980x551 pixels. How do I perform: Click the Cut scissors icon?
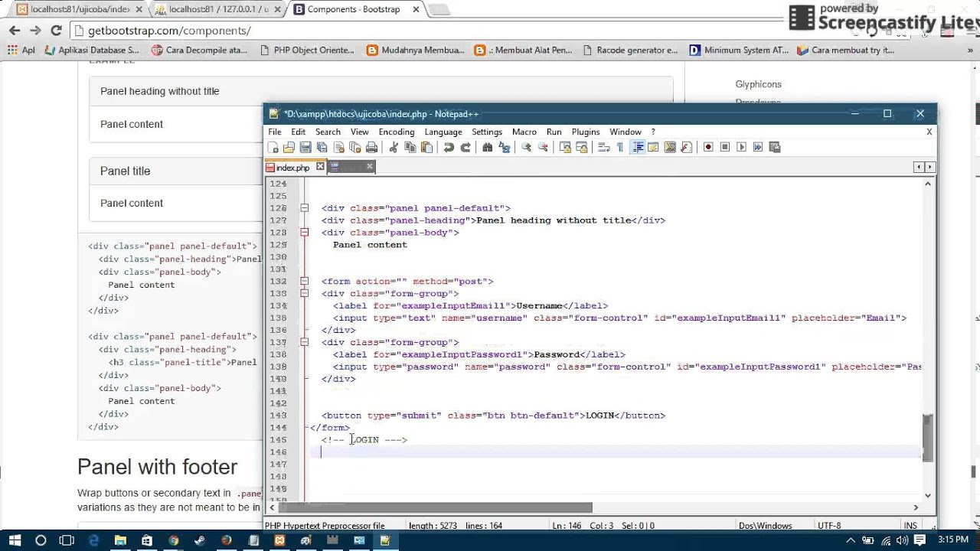394,147
